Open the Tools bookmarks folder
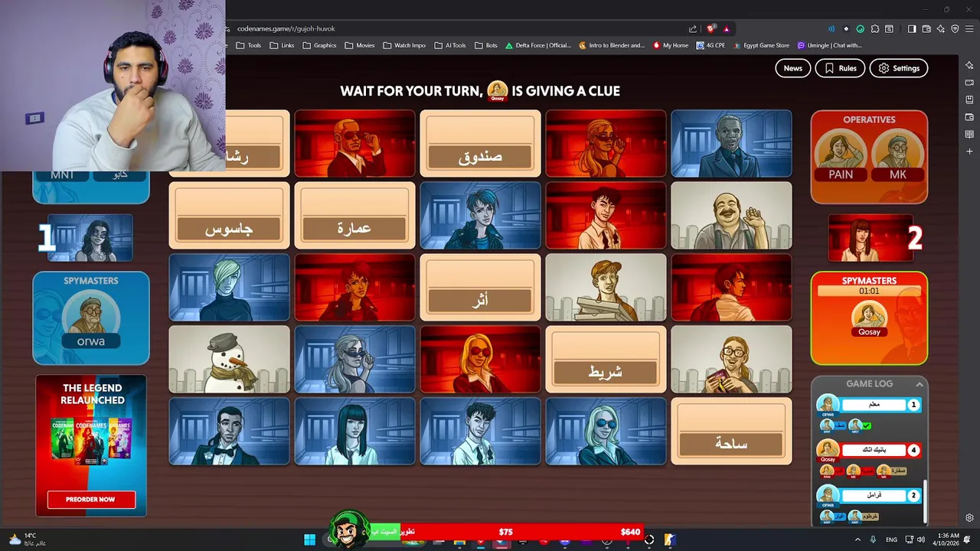Screen dimensions: 980x551 coord(249,45)
